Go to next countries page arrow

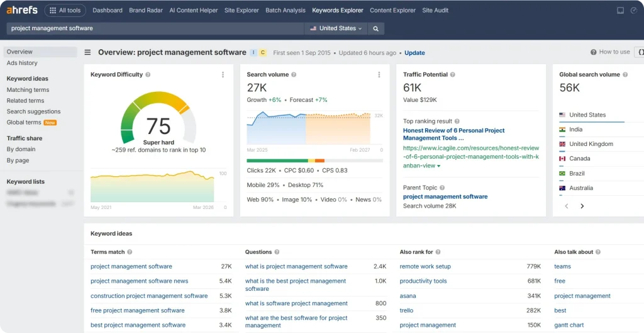582,206
